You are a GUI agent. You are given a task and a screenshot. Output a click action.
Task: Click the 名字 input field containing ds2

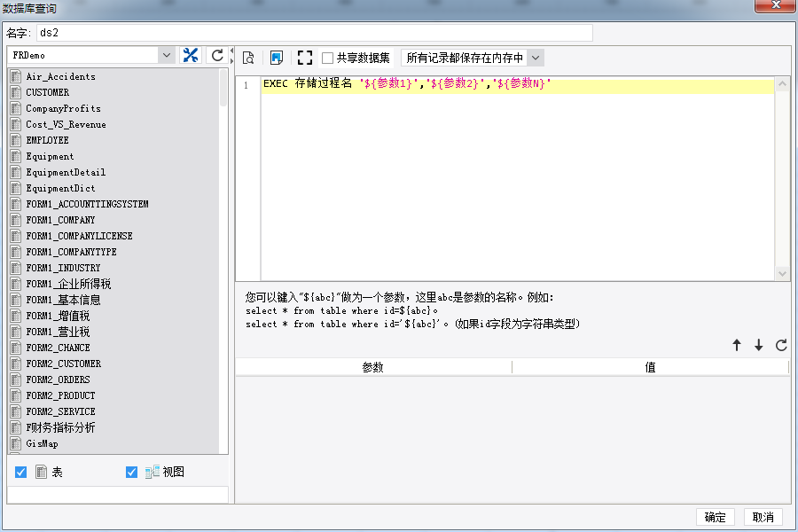pos(315,33)
